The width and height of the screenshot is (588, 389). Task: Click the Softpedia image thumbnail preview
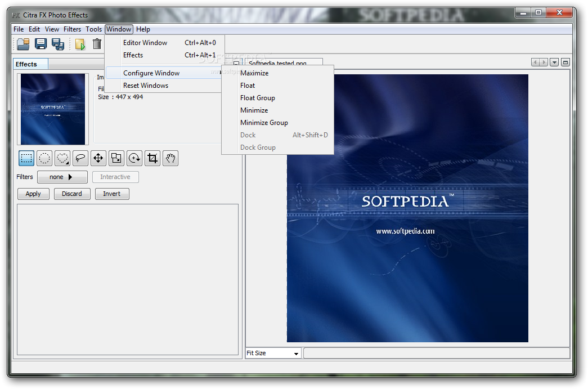point(53,109)
